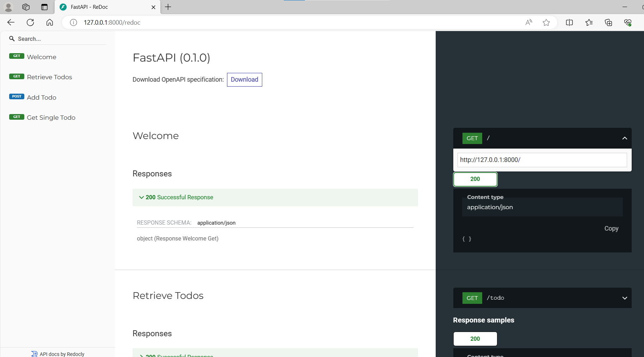Navigate to Retrieve Todos in the sidebar
Viewport: 644px width, 357px height.
[x=49, y=77]
